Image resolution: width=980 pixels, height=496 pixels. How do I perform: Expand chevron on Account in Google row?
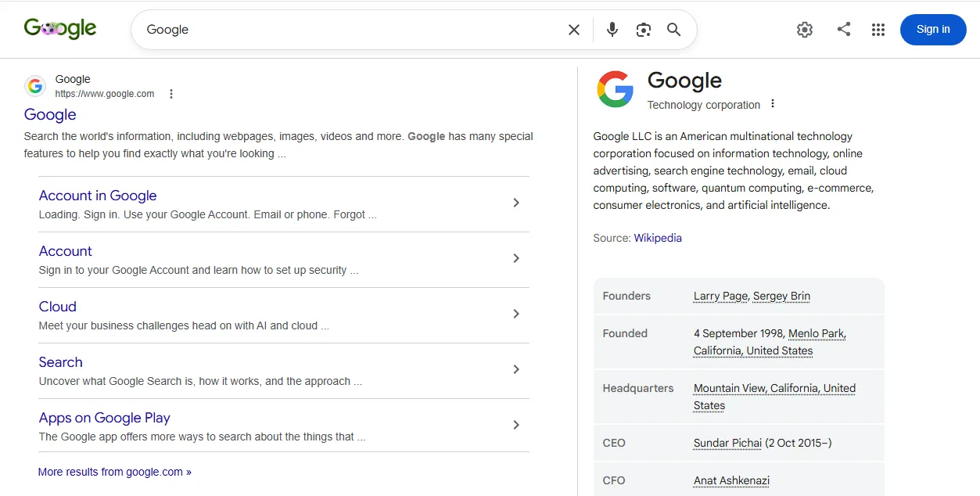pyautogui.click(x=516, y=203)
